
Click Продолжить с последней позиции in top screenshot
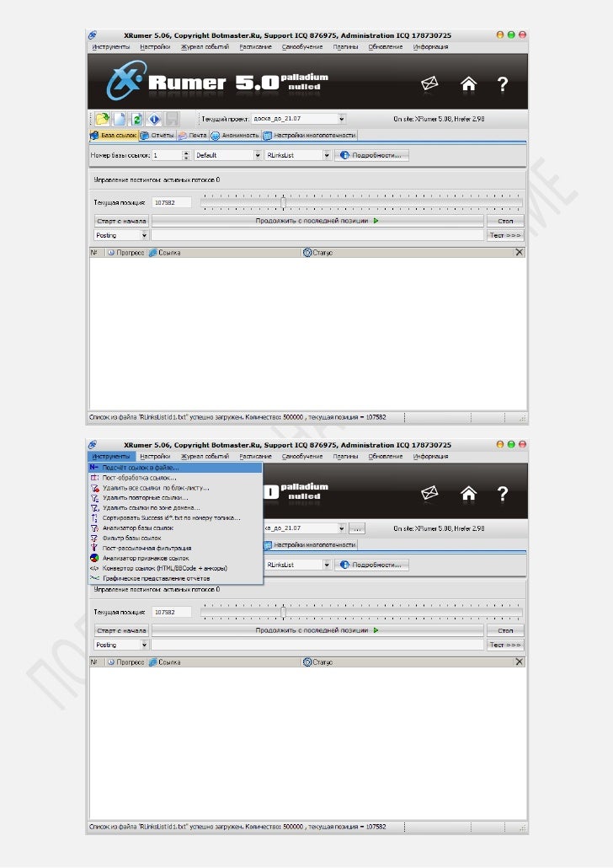(x=317, y=221)
